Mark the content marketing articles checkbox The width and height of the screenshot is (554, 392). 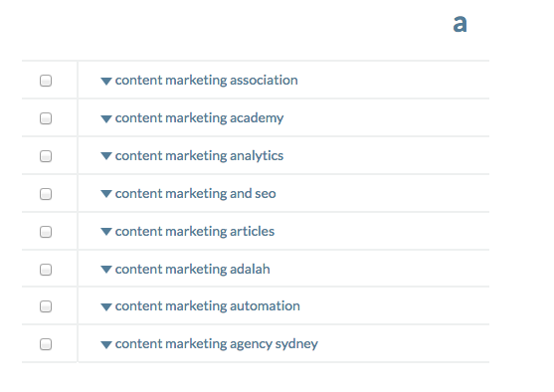(46, 232)
